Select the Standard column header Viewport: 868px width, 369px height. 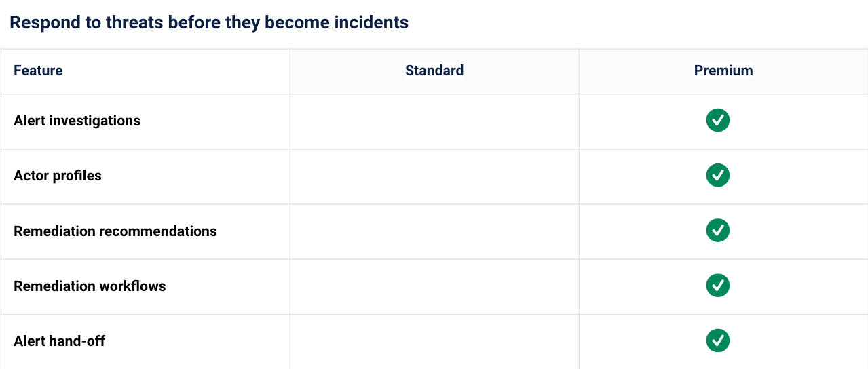(x=434, y=71)
